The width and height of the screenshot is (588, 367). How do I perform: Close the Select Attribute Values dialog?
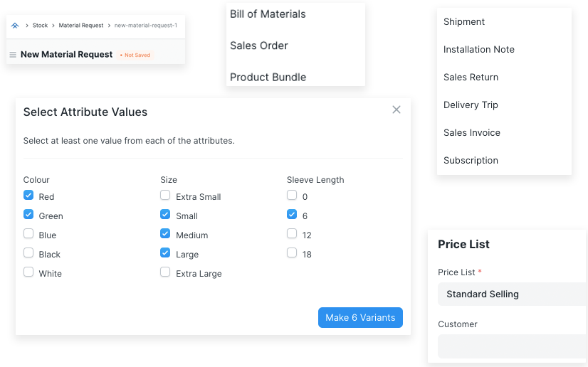(397, 110)
